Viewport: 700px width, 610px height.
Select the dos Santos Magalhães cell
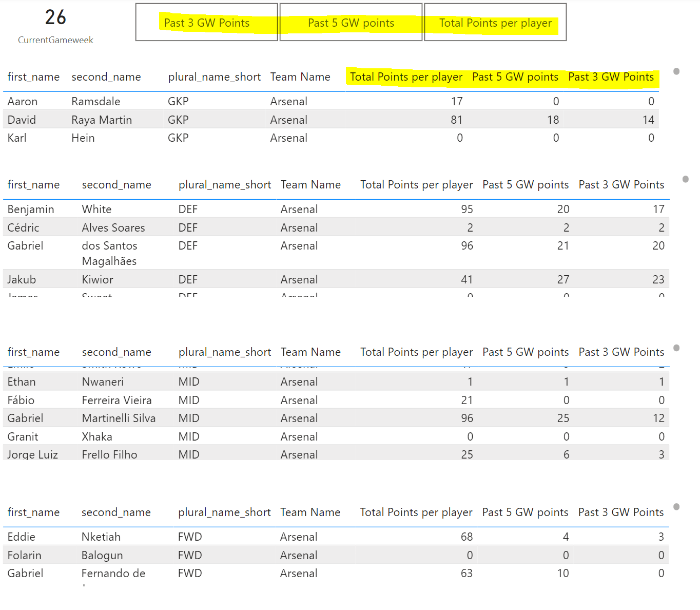(109, 254)
